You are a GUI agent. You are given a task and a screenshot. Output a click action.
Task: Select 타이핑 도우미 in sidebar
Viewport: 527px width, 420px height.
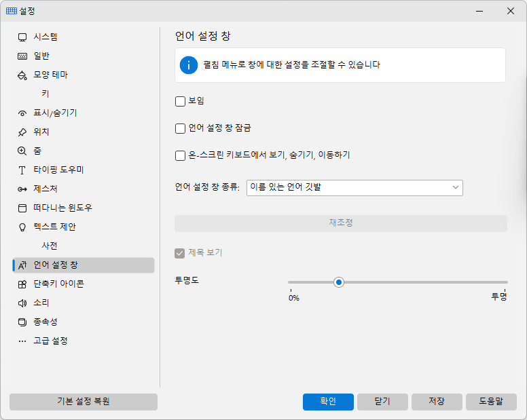click(84, 170)
